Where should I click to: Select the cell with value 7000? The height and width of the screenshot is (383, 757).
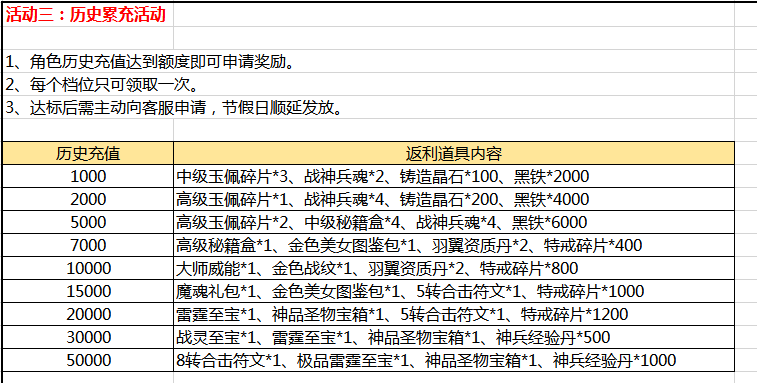[88, 245]
